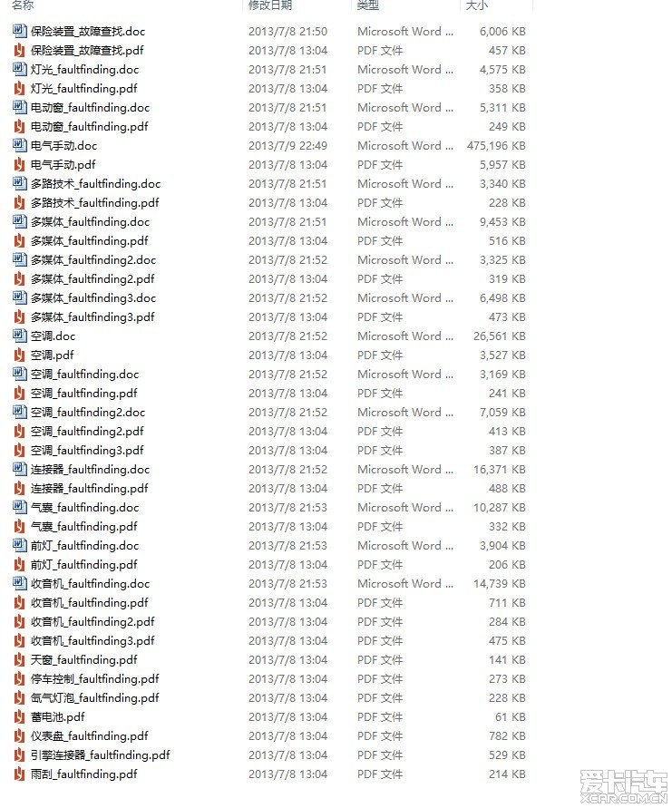Select file 多媒体_faultfinding3.doc
This screenshot has width=672, height=808.
[93, 297]
